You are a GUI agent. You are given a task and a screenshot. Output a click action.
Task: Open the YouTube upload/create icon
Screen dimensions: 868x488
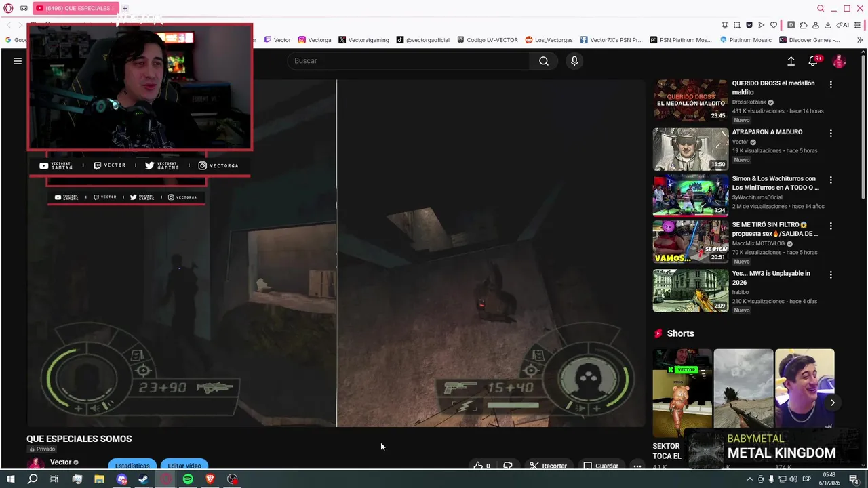coord(791,61)
